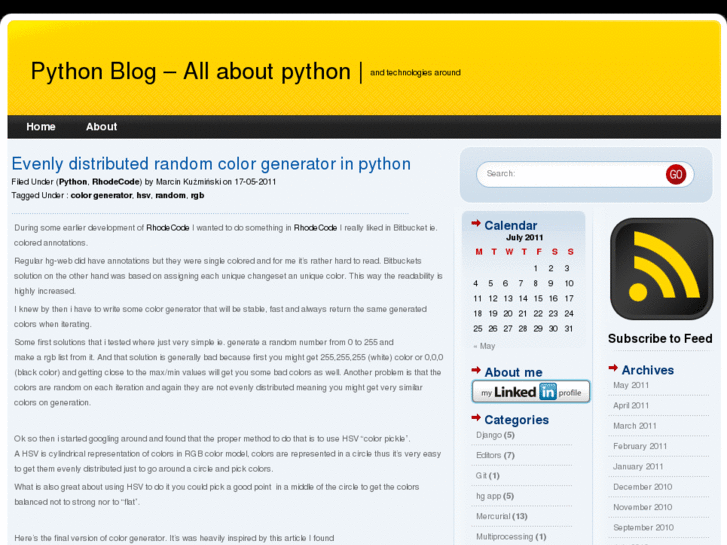Open the Home menu item
This screenshot has width=727, height=545.
[x=41, y=127]
